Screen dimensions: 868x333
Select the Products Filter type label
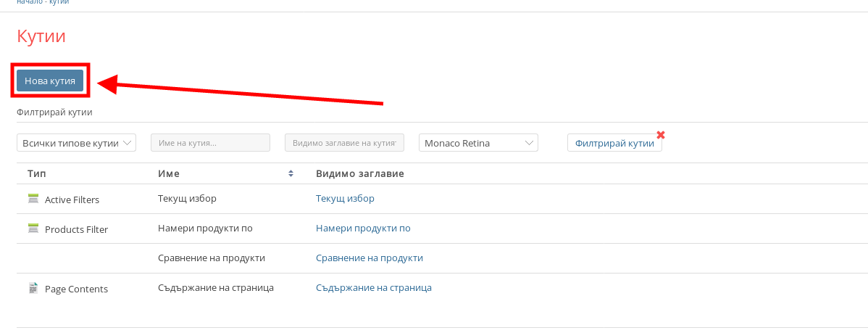click(x=76, y=229)
